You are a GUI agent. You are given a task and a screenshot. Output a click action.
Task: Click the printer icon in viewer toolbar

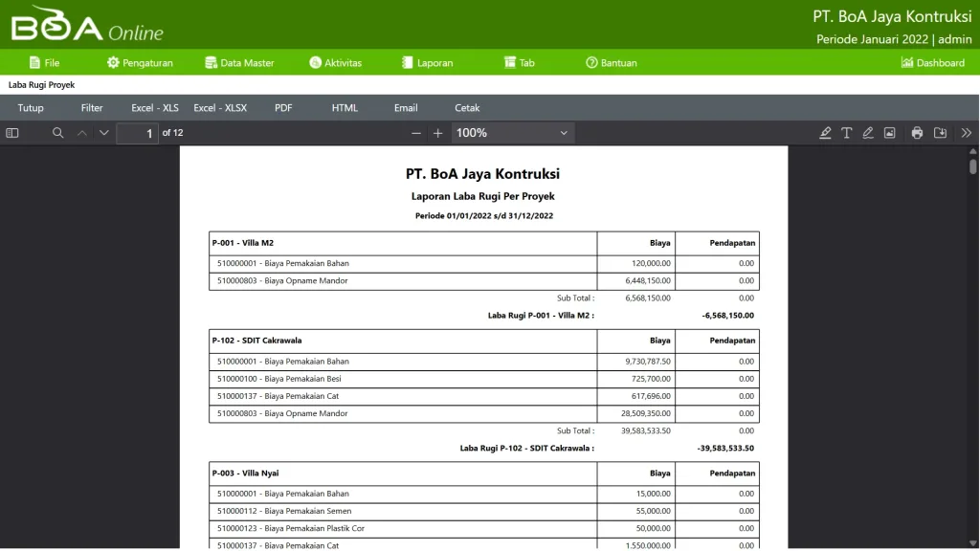(x=917, y=133)
